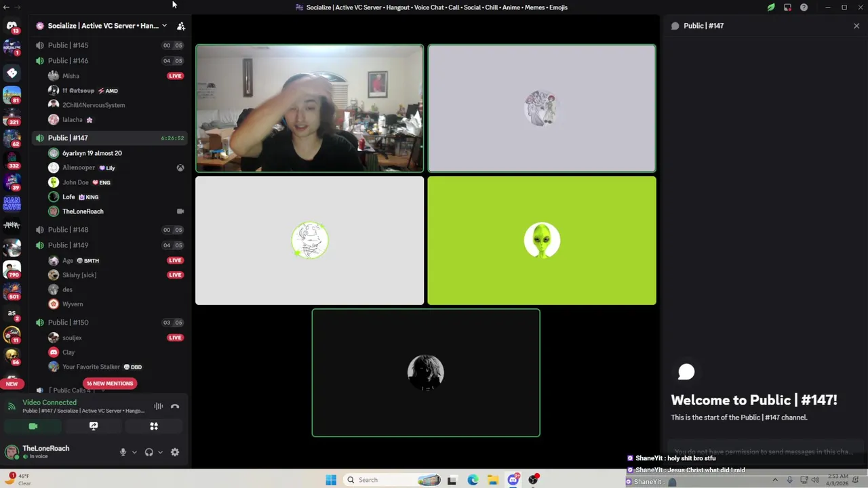Join voice channel Public | #148

[x=108, y=230]
